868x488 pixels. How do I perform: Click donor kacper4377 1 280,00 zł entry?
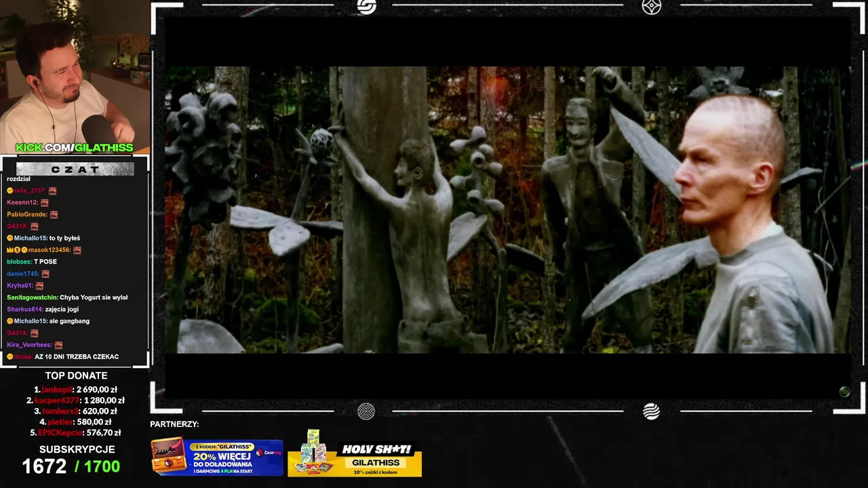pyautogui.click(x=75, y=401)
